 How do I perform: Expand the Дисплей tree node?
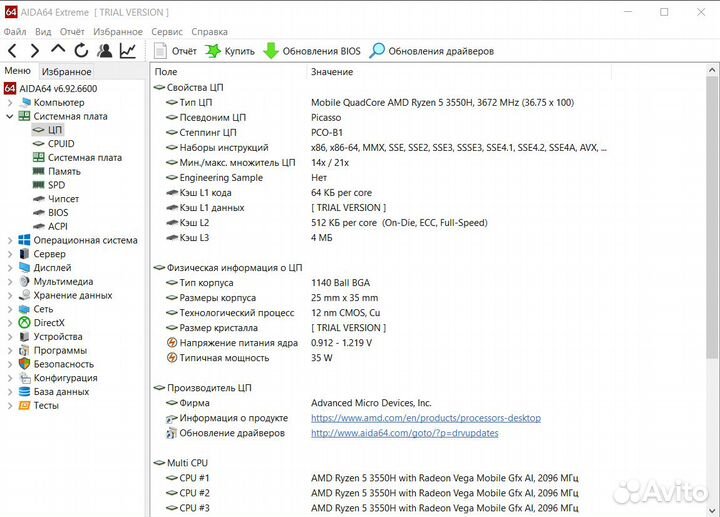pyautogui.click(x=10, y=268)
